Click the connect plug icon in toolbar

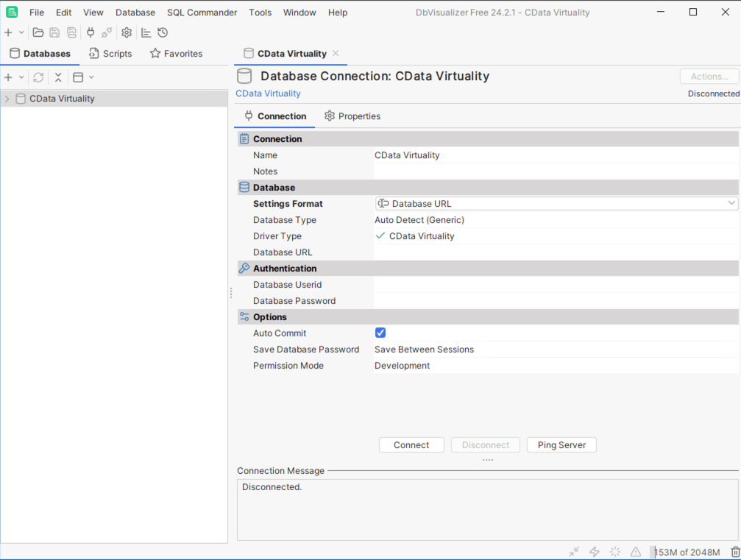[x=91, y=32]
